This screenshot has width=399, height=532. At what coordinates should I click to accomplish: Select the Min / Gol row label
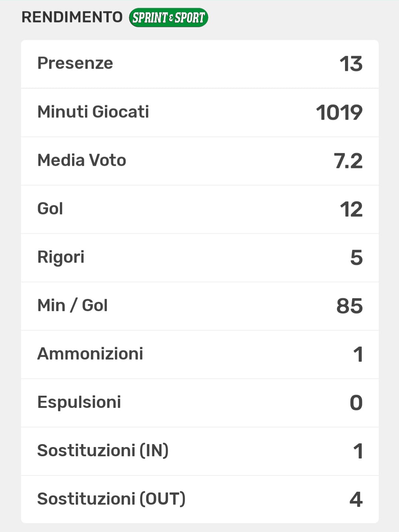(x=72, y=306)
